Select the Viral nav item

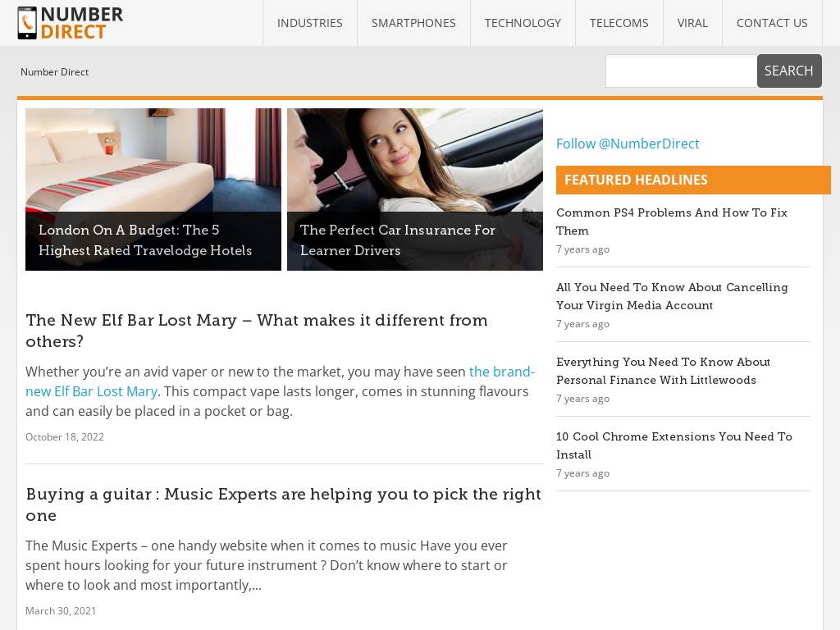tap(692, 23)
